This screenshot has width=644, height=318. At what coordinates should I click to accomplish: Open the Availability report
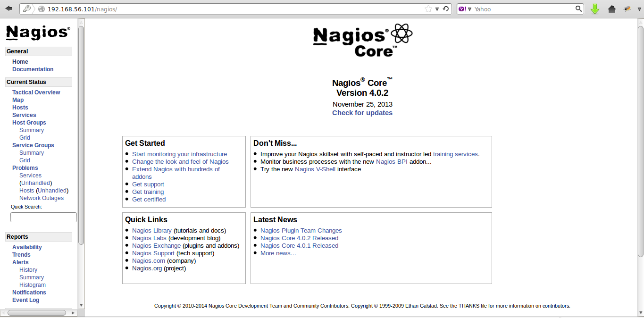point(27,247)
